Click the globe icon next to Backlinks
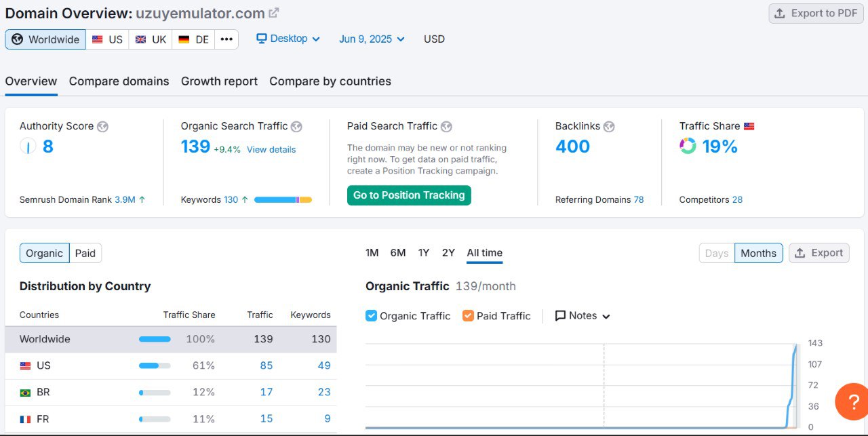The width and height of the screenshot is (868, 436). pos(609,126)
